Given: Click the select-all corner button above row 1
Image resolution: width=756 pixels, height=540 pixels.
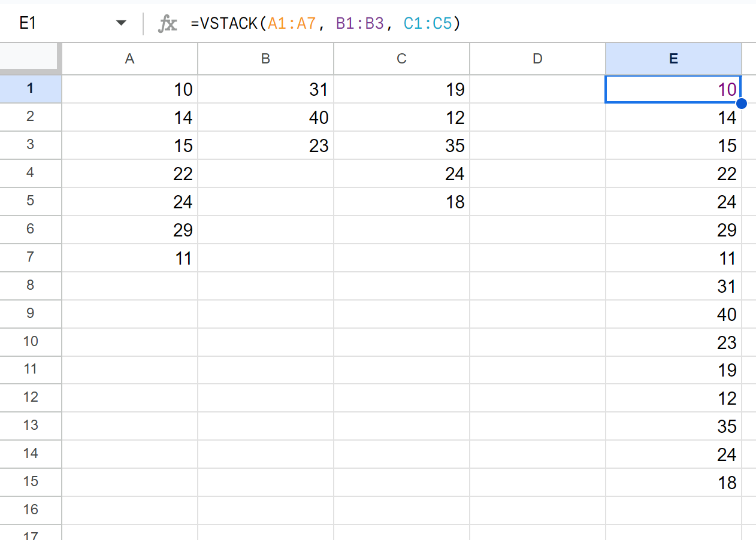Looking at the screenshot, I should 31,58.
